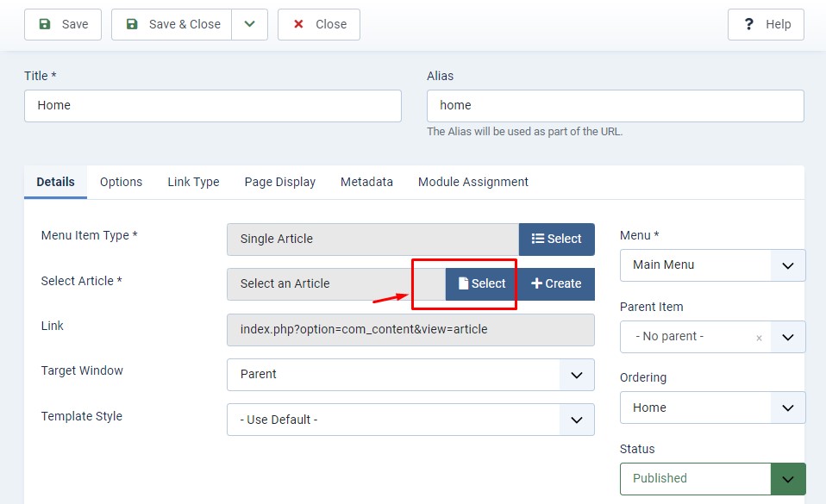826x504 pixels.
Task: Select Menu Item Type via list icon button
Action: pos(557,239)
